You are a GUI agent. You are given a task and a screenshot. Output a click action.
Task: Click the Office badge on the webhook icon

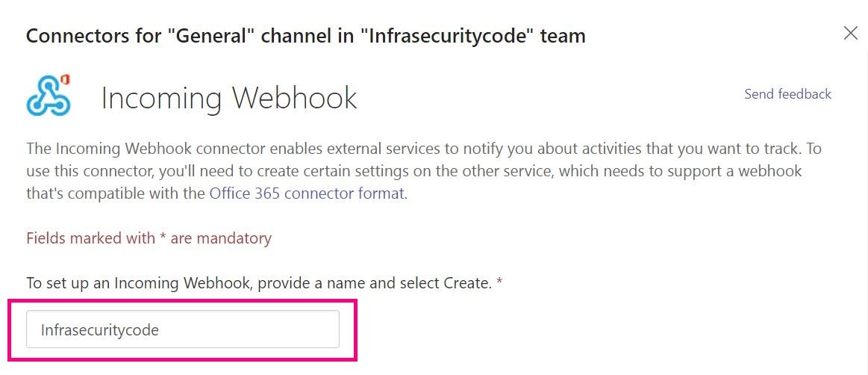point(64,81)
